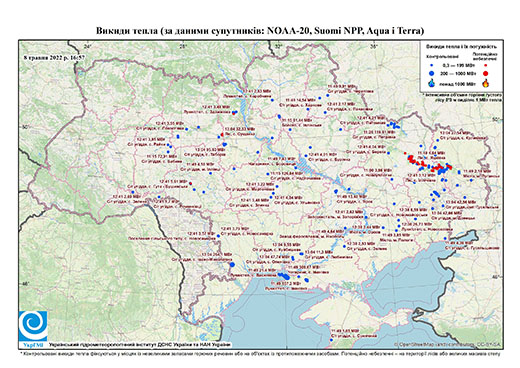Click the small blue dot legend symbol
Screen dimensions: 520x368
pos(432,65)
